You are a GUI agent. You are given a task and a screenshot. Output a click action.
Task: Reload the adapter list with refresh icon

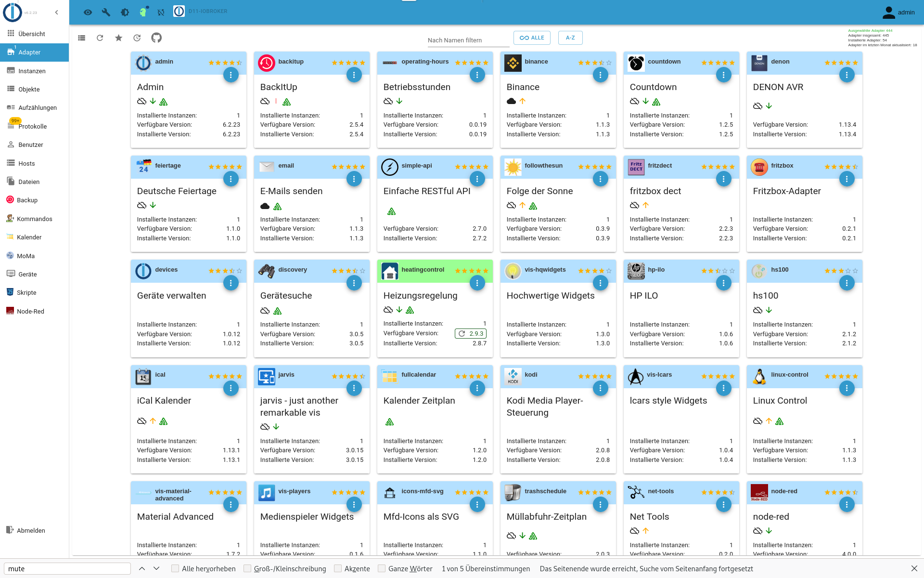[100, 38]
